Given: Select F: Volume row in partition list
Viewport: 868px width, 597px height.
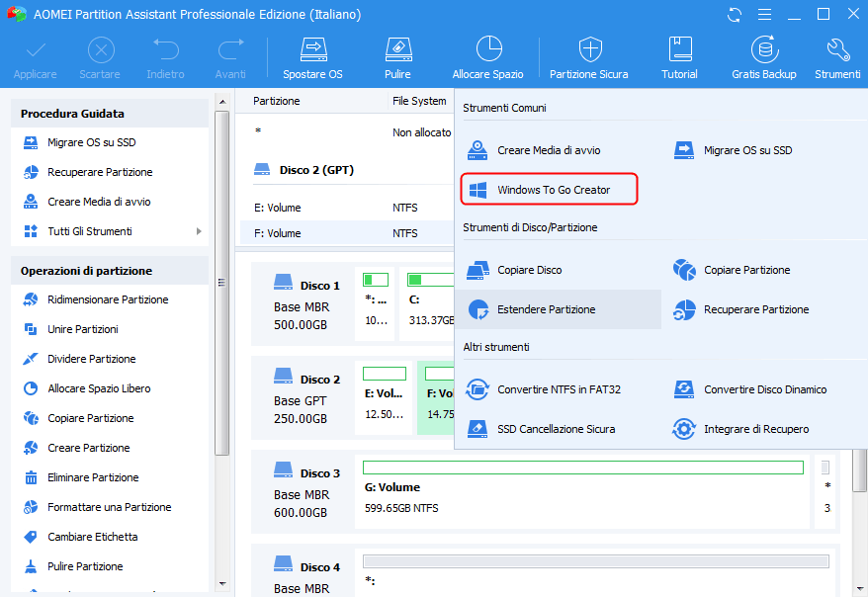Looking at the screenshot, I should 347,233.
